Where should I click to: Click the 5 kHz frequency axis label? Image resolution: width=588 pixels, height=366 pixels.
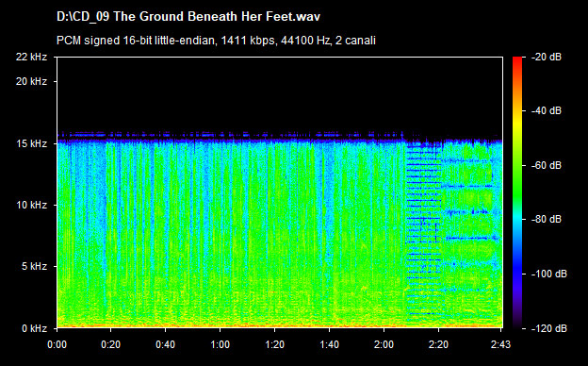tap(34, 267)
